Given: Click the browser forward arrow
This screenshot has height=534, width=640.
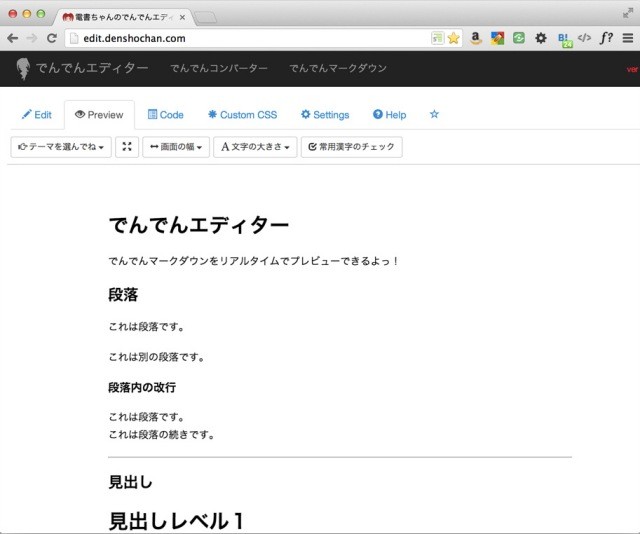Looking at the screenshot, I should (x=32, y=38).
